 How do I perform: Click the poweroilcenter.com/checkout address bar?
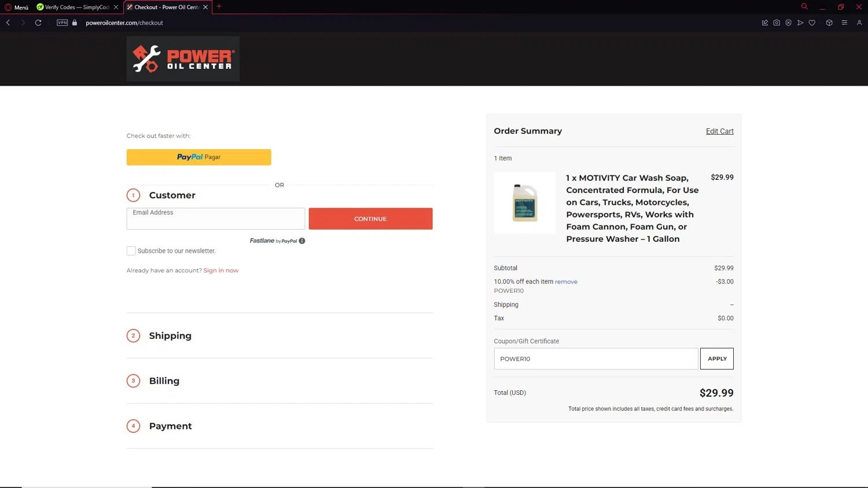124,23
